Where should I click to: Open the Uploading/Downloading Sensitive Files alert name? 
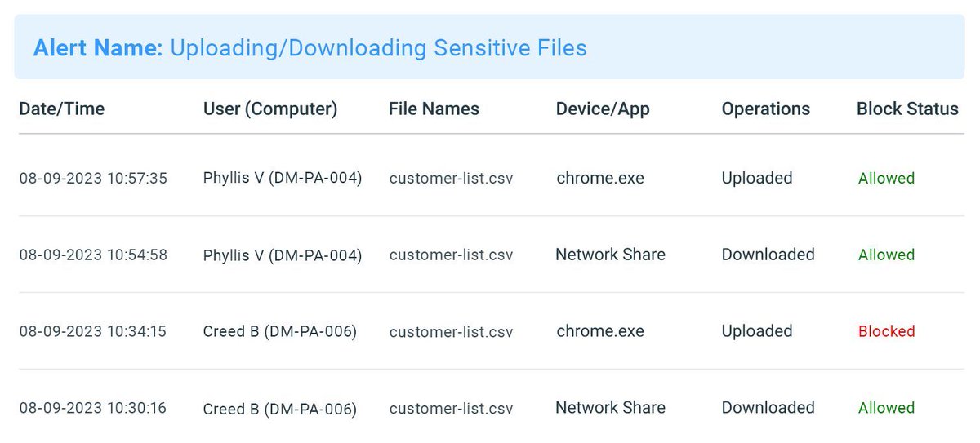(x=378, y=48)
